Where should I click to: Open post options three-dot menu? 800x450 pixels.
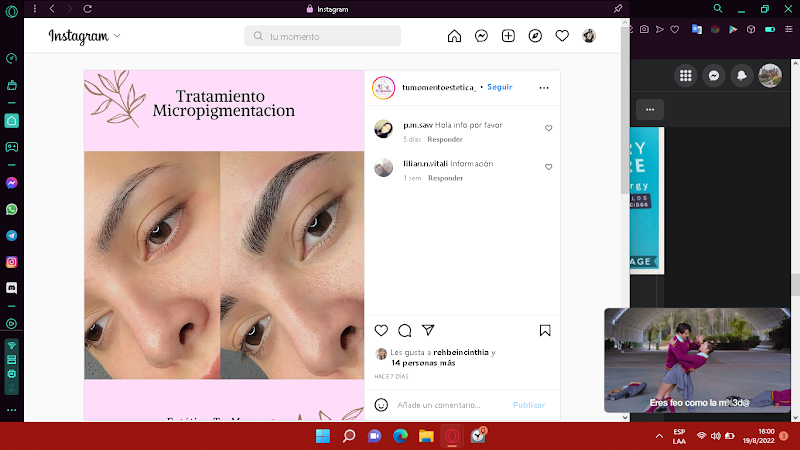pos(544,88)
